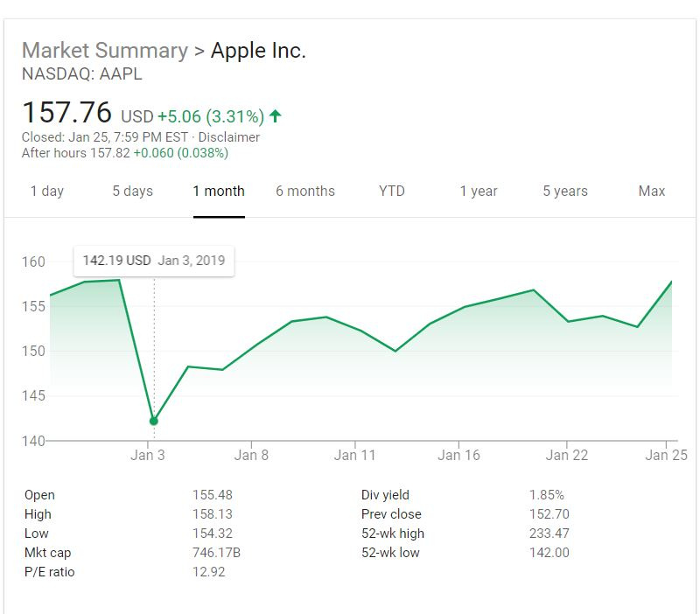Click the P/E ratio value 12.92

pos(209,572)
